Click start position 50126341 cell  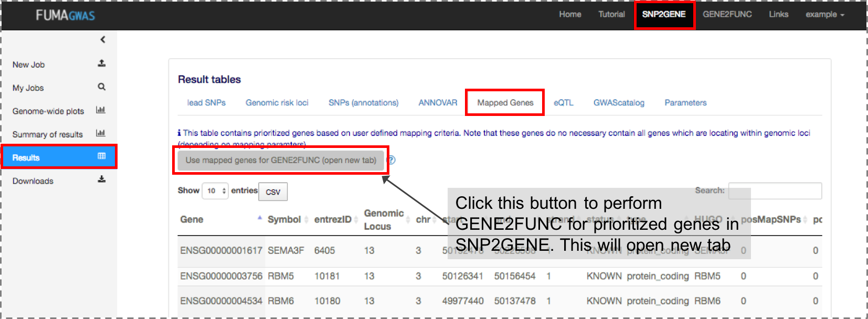463,276
